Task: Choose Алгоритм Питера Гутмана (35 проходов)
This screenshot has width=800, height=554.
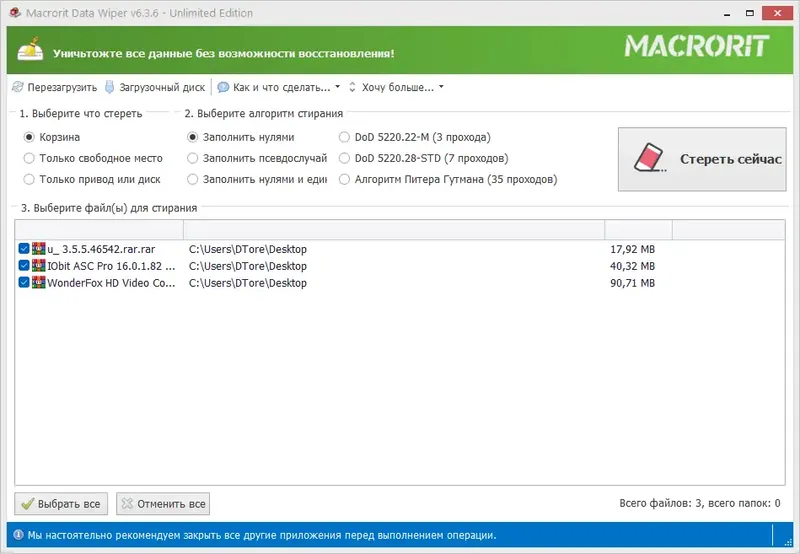Action: click(344, 179)
